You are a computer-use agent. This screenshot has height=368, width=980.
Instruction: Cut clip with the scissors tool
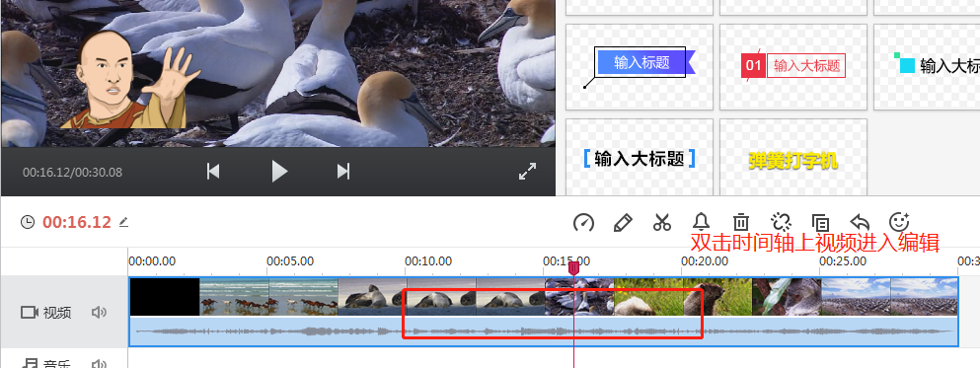click(x=662, y=222)
